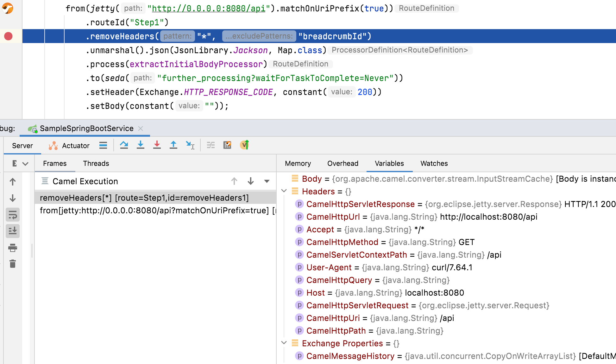Screen dimensions: 616x364
Task: Switch to the Threads tab
Action: [96, 163]
